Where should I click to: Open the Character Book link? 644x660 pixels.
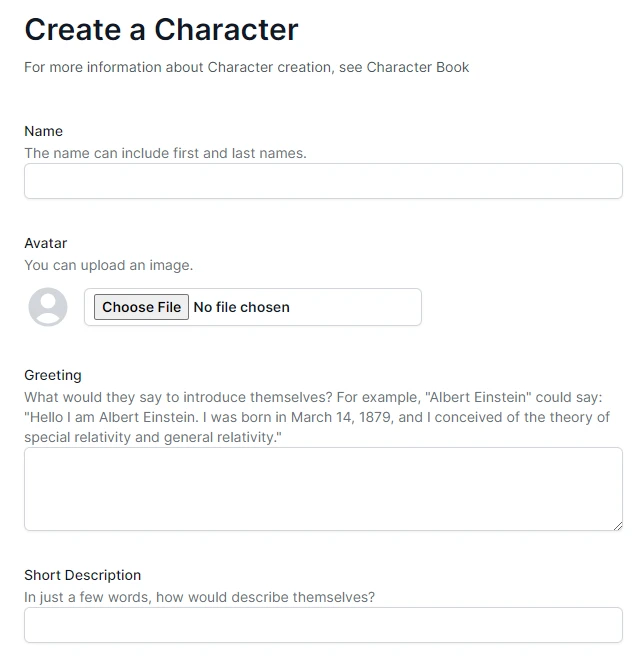pyautogui.click(x=418, y=67)
